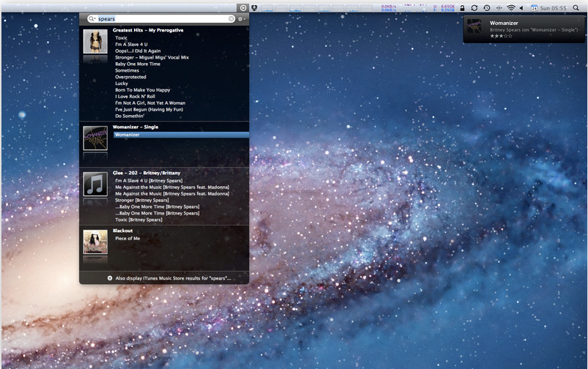Open the search magnifier dropdown
588x369 pixels.
point(92,19)
